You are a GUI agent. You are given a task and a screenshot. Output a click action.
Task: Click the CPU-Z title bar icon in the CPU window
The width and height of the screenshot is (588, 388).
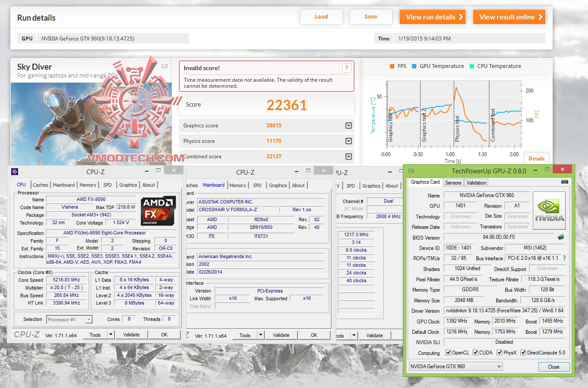(x=14, y=172)
